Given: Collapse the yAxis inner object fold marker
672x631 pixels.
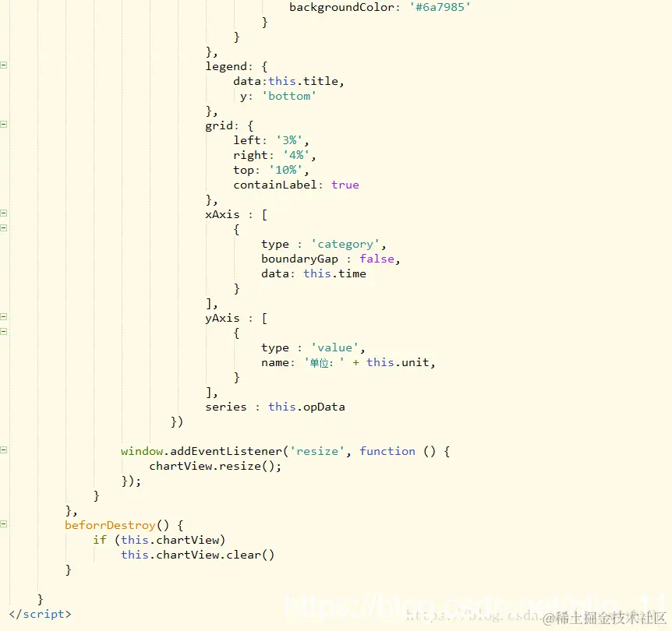Looking at the screenshot, I should point(3,331).
